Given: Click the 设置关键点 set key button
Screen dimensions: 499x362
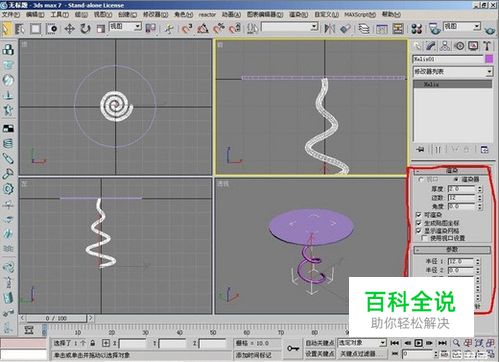Looking at the screenshot, I should pos(320,353).
